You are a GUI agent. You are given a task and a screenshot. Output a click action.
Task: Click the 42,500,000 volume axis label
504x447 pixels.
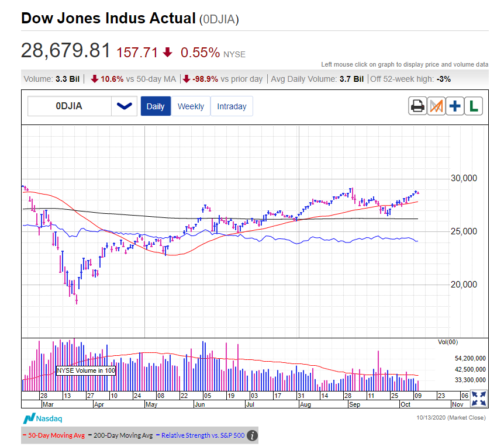pos(470,369)
